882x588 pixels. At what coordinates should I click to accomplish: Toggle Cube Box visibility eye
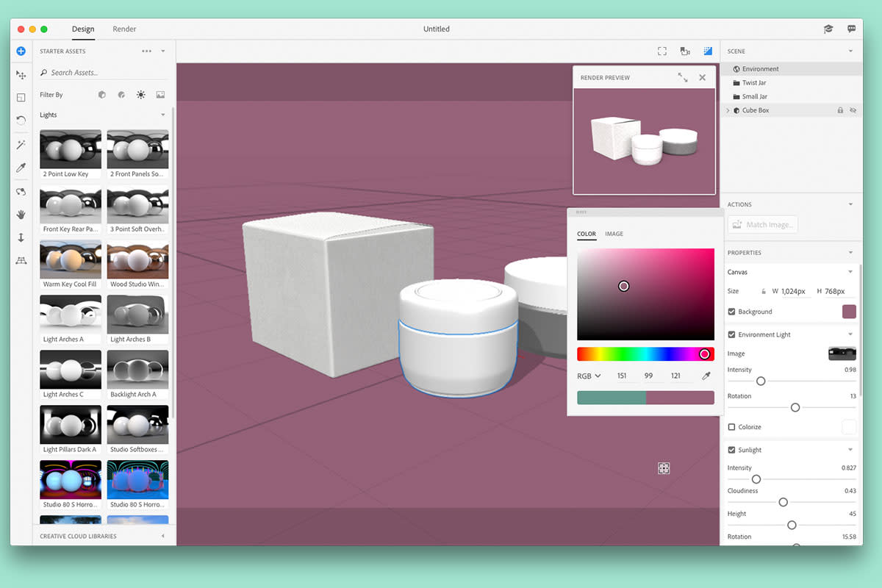pos(853,110)
